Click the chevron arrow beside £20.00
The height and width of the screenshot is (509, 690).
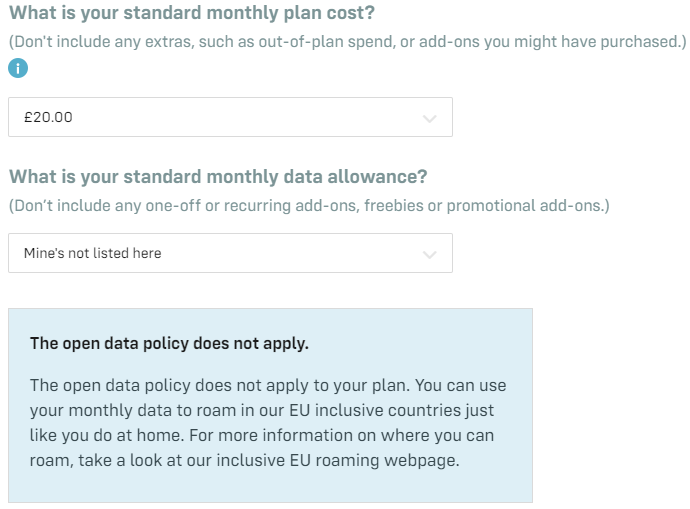(x=429, y=118)
